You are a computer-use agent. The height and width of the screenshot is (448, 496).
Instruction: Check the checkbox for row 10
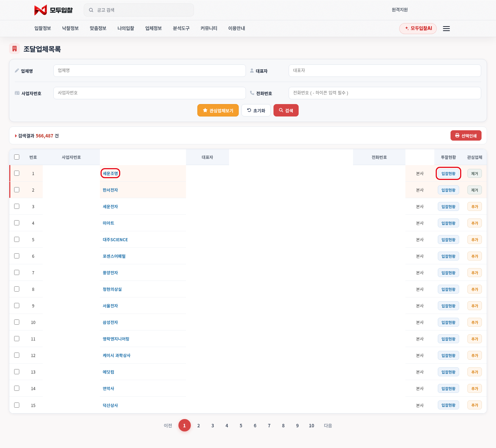click(17, 322)
